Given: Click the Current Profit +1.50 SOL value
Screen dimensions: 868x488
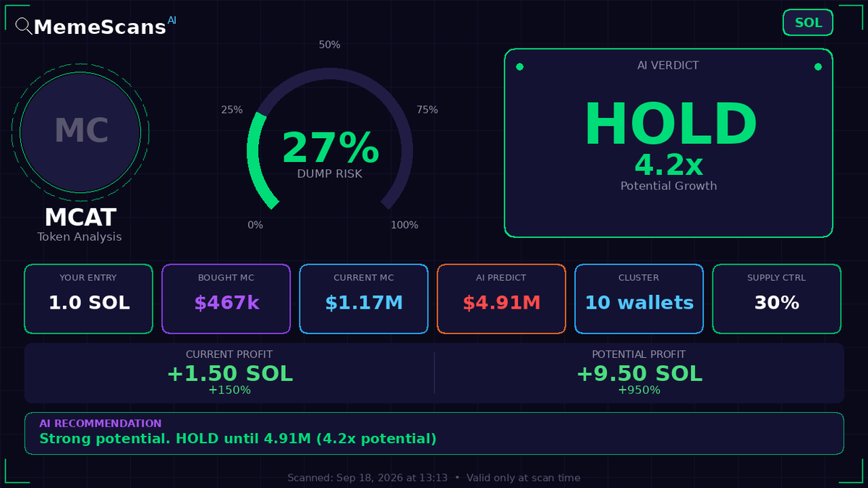Looking at the screenshot, I should point(229,374).
